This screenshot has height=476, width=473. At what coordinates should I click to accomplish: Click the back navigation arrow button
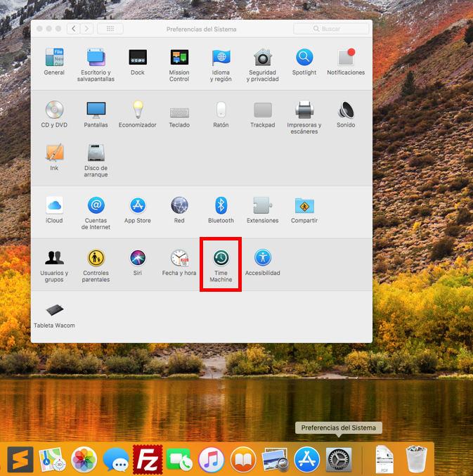73,29
